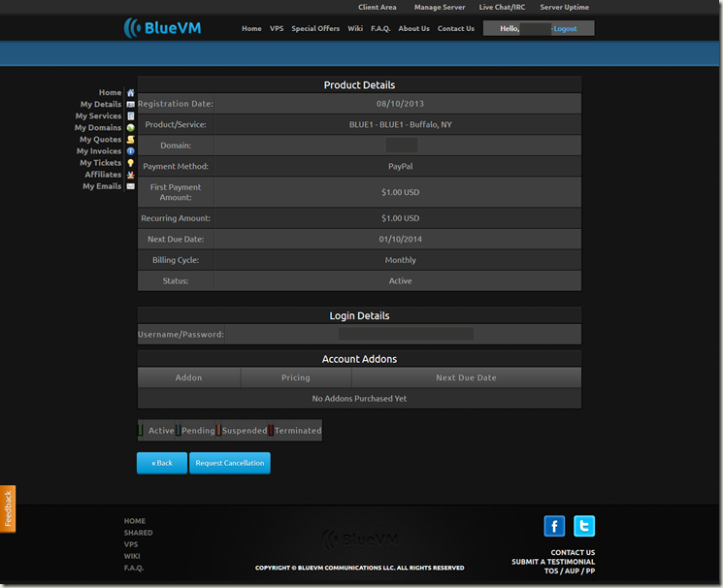The width and height of the screenshot is (723, 588).
Task: Open the My Emails sidebar link
Action: pyautogui.click(x=102, y=186)
